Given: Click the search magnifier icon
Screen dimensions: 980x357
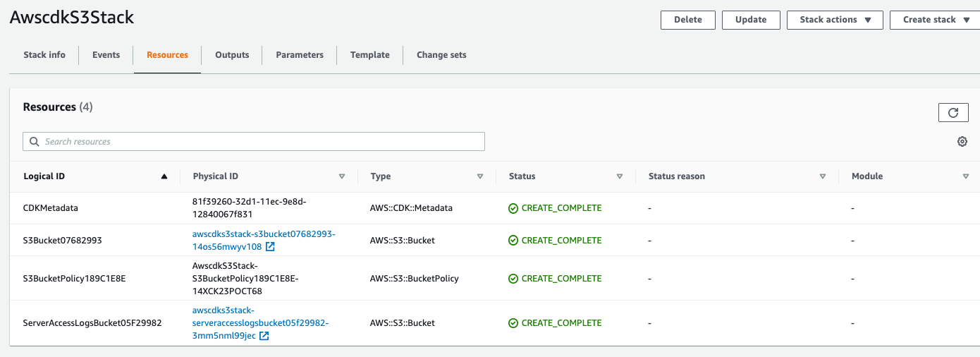Looking at the screenshot, I should pyautogui.click(x=35, y=142).
